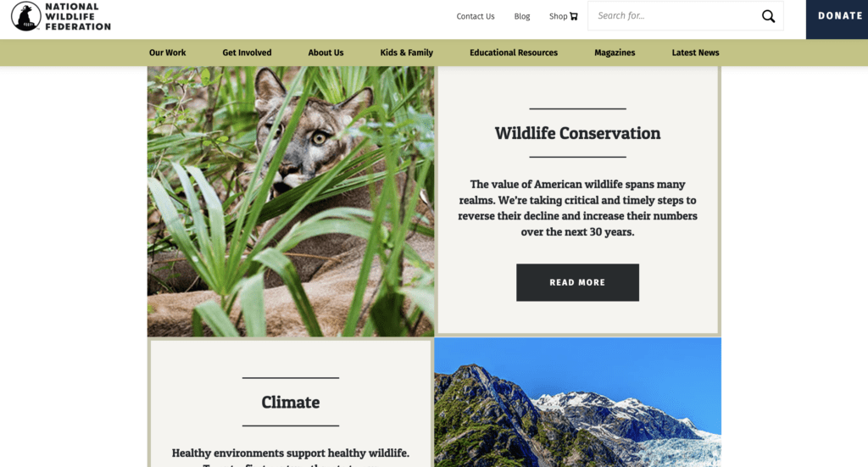Viewport: 868px width, 467px height.
Task: Click the Wildlife Conservation heading
Action: tap(577, 133)
